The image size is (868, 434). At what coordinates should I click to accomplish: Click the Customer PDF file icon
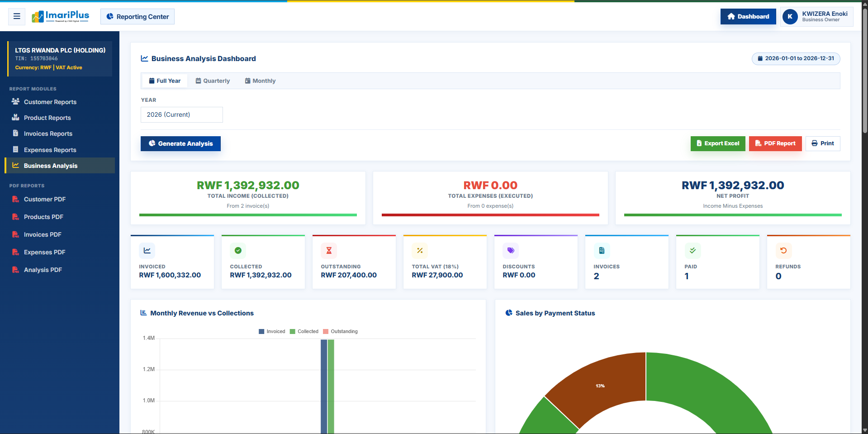15,199
